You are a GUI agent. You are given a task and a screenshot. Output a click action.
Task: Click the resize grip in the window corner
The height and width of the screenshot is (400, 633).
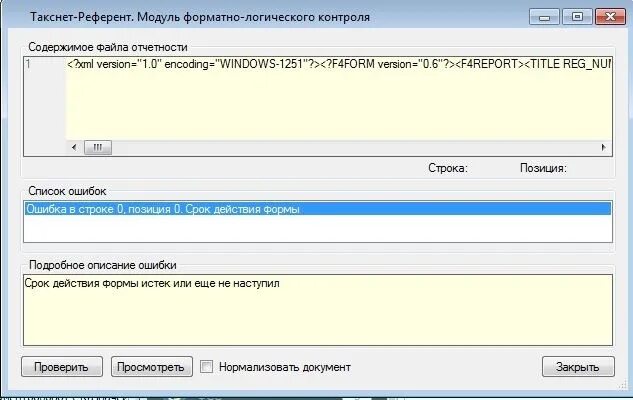pos(622,386)
